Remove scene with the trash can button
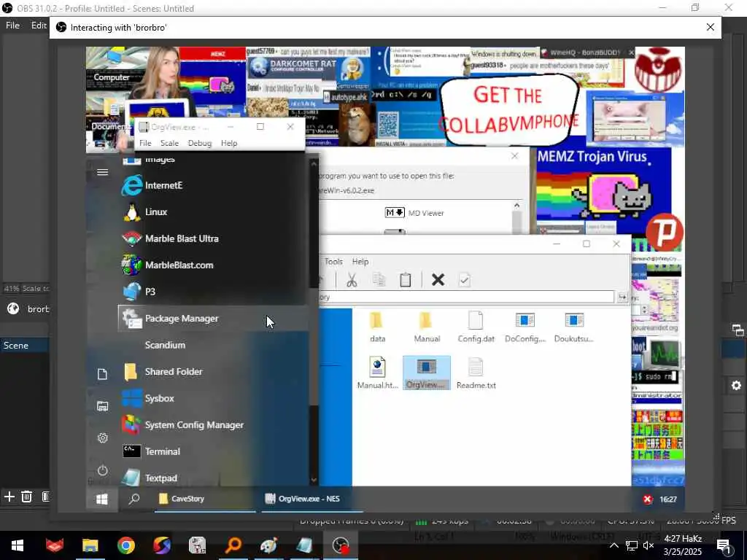 27,497
